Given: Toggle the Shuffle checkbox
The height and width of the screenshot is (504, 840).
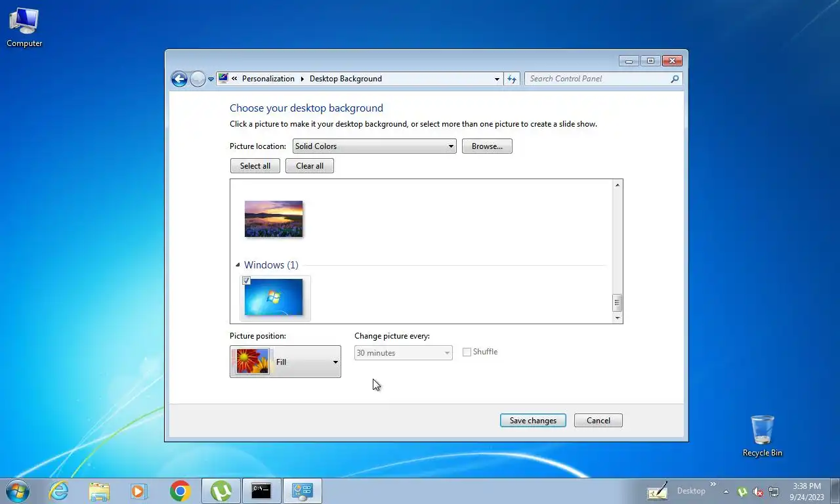Looking at the screenshot, I should (x=467, y=352).
